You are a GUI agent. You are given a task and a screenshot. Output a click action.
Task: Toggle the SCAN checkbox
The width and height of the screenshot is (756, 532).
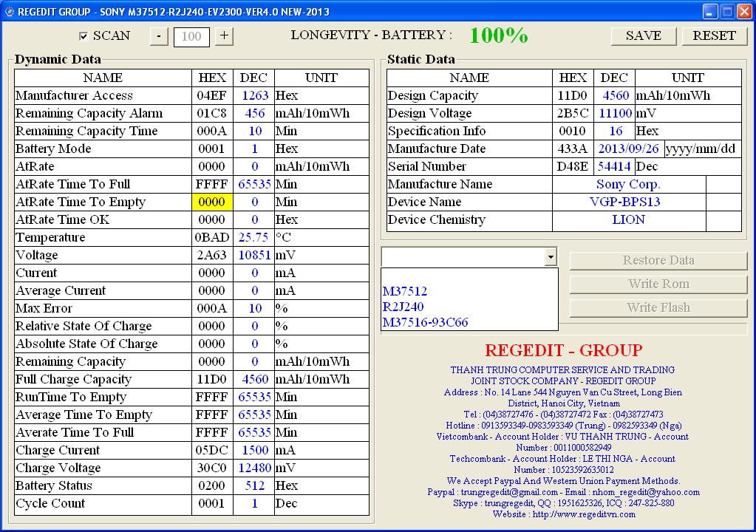pos(84,36)
